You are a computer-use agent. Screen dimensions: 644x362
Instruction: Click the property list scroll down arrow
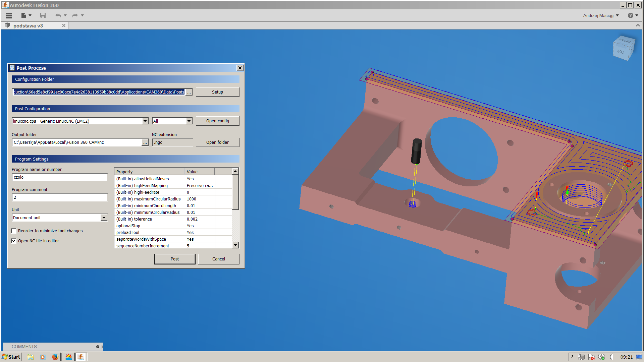pos(235,245)
